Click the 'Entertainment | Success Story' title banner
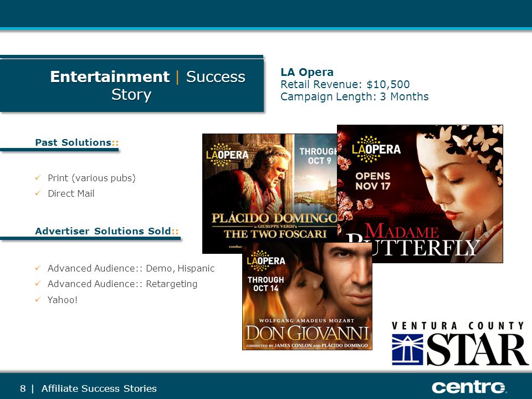Viewport: 532px width, 399px height. (132, 85)
